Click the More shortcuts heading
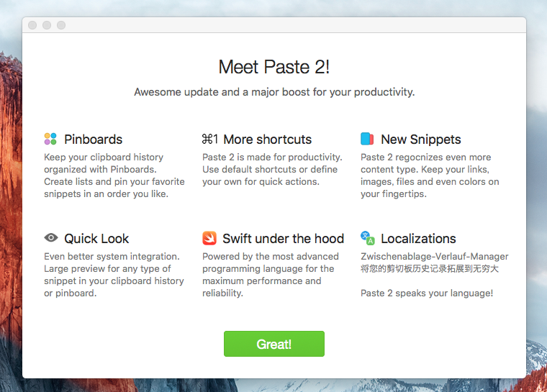The width and height of the screenshot is (547, 392). (268, 139)
